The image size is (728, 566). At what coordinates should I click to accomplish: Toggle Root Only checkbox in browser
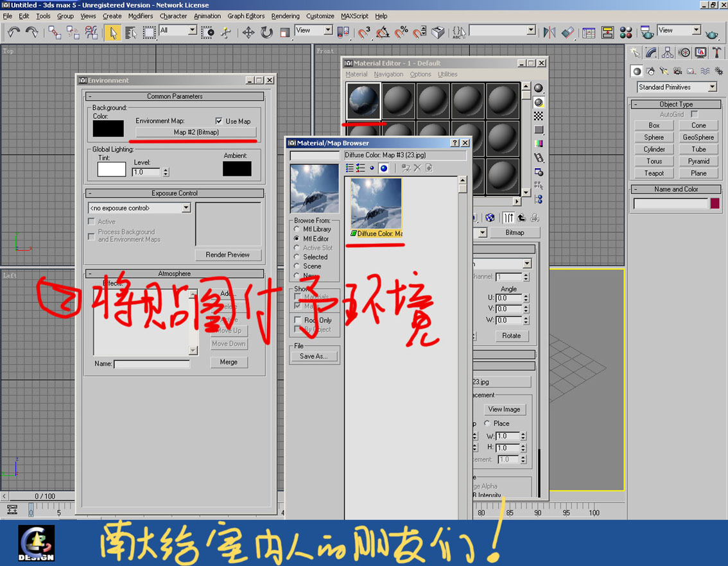tap(298, 320)
